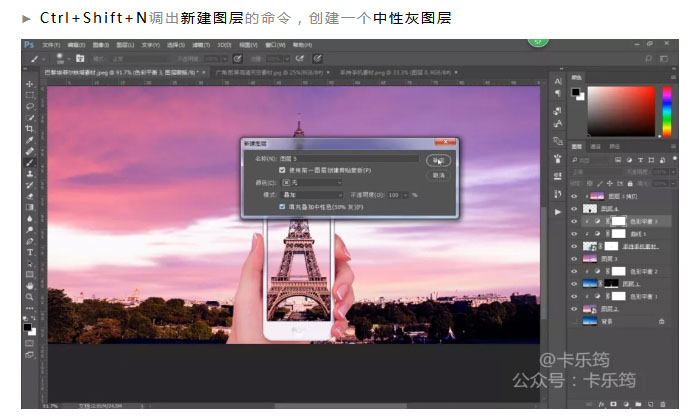Select the History Brush tool
The image size is (700, 418).
pos(30,185)
